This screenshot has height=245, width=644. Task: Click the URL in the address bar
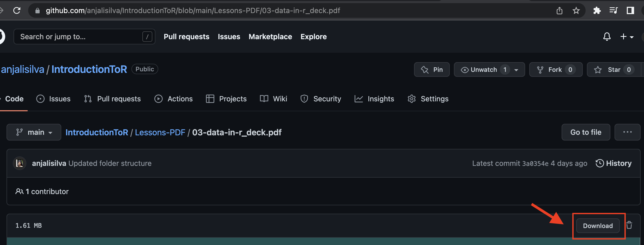point(193,10)
